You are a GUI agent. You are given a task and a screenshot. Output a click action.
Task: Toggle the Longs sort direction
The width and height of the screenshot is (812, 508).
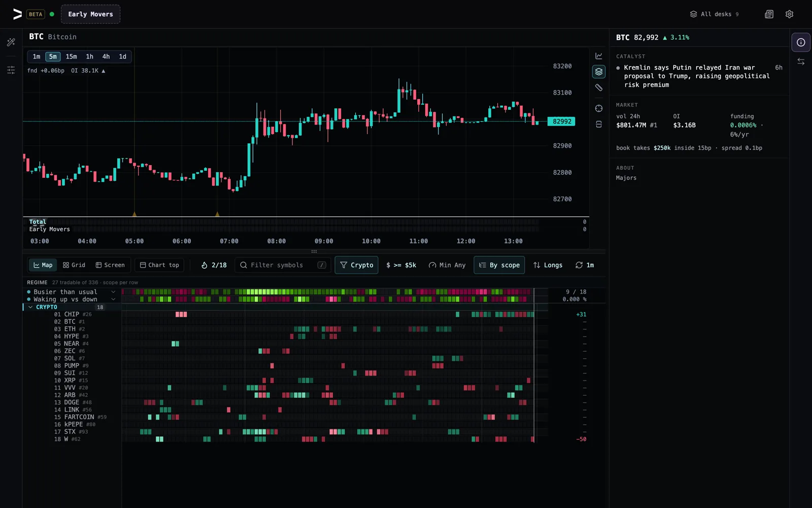tap(548, 265)
